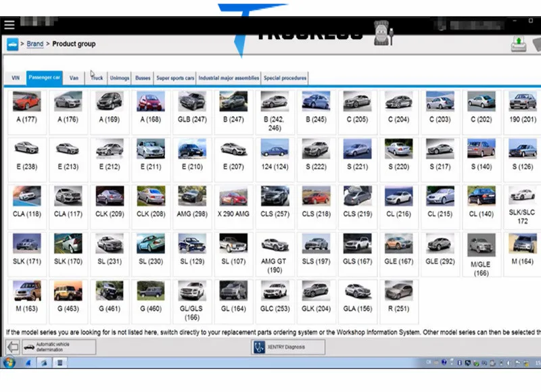This screenshot has height=392, width=541.
Task: Launch XENTRY Diagnosis button
Action: pos(288,347)
